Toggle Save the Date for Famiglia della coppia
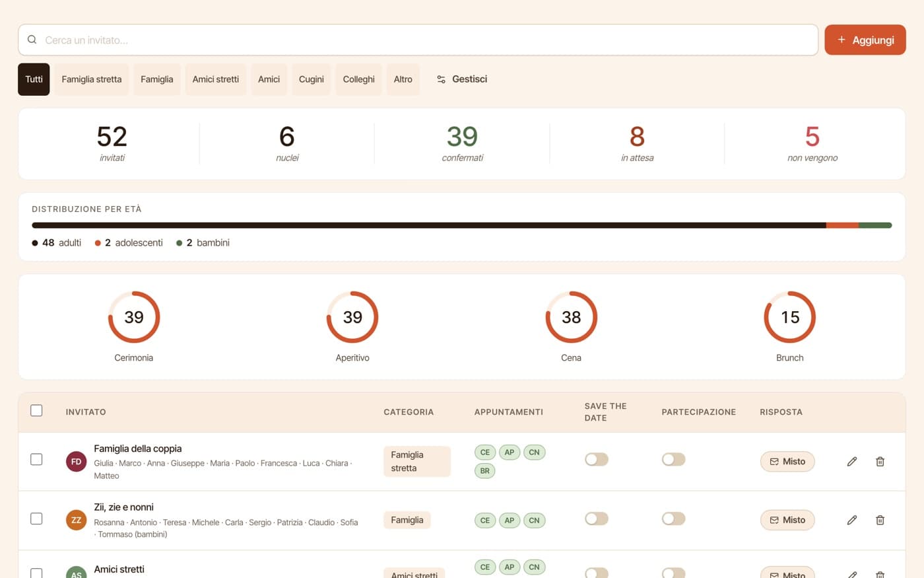924x578 pixels. click(x=596, y=459)
